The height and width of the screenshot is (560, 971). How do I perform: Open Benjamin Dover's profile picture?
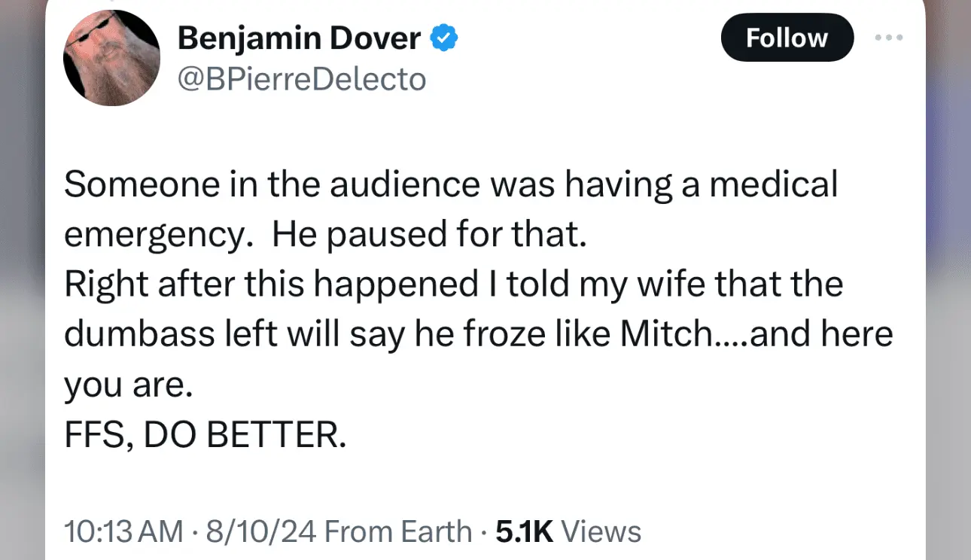point(111,58)
